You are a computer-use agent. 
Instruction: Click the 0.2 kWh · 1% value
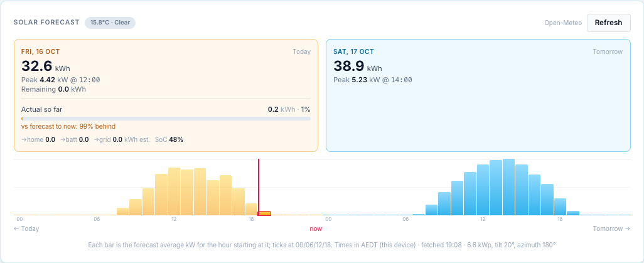tap(289, 109)
